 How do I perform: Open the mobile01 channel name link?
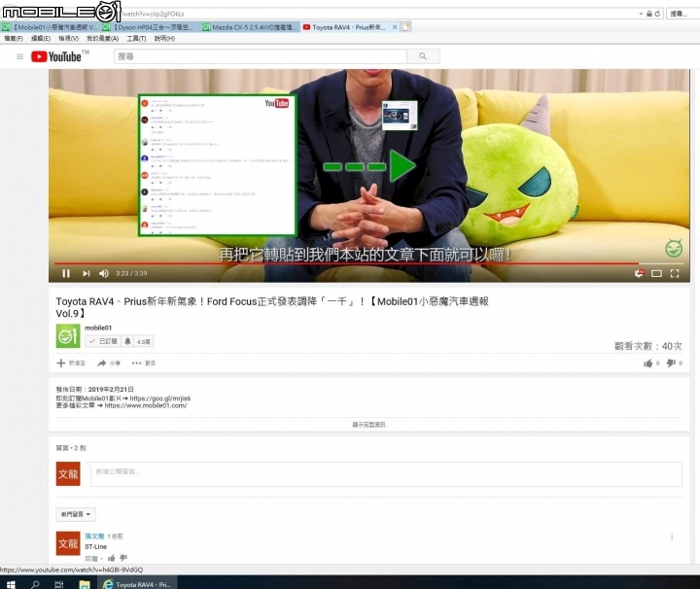98,328
